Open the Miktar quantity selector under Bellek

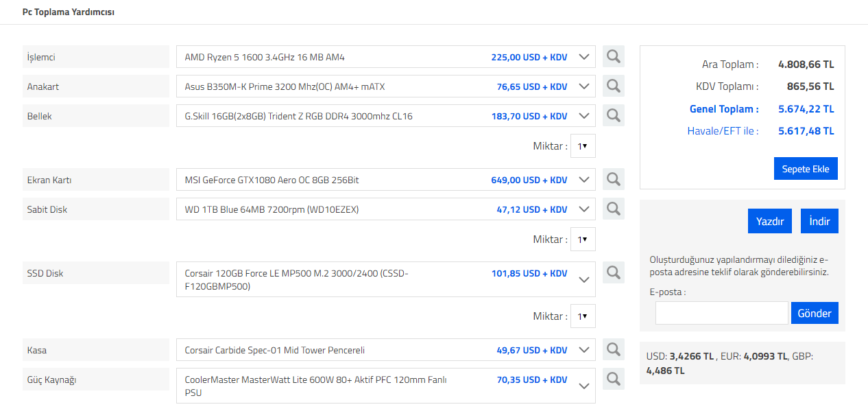click(583, 146)
